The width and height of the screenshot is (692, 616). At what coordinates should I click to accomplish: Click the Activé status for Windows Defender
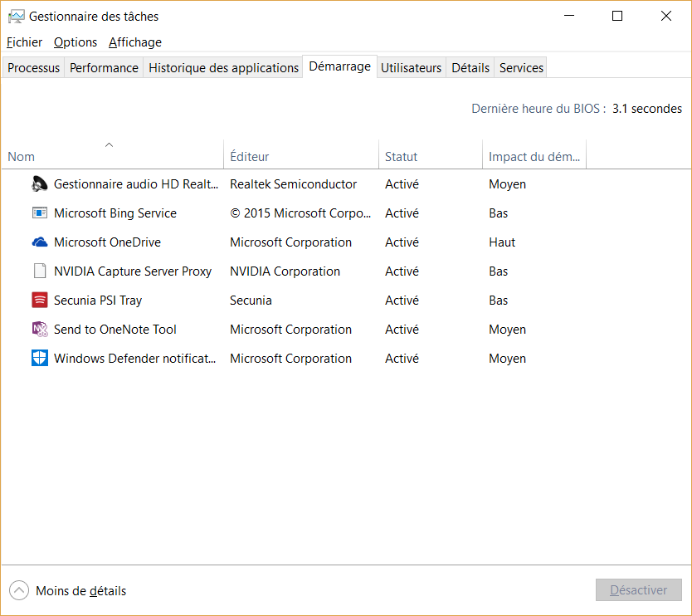(x=402, y=359)
